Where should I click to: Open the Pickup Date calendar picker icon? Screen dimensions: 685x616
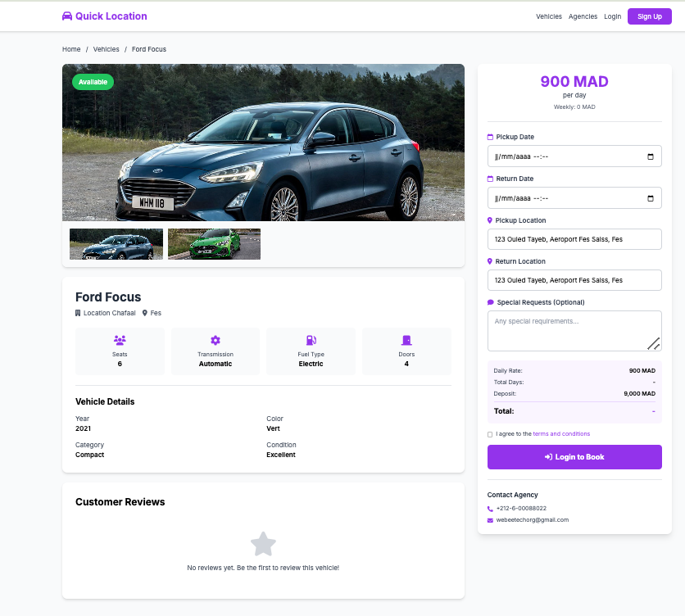(x=650, y=156)
